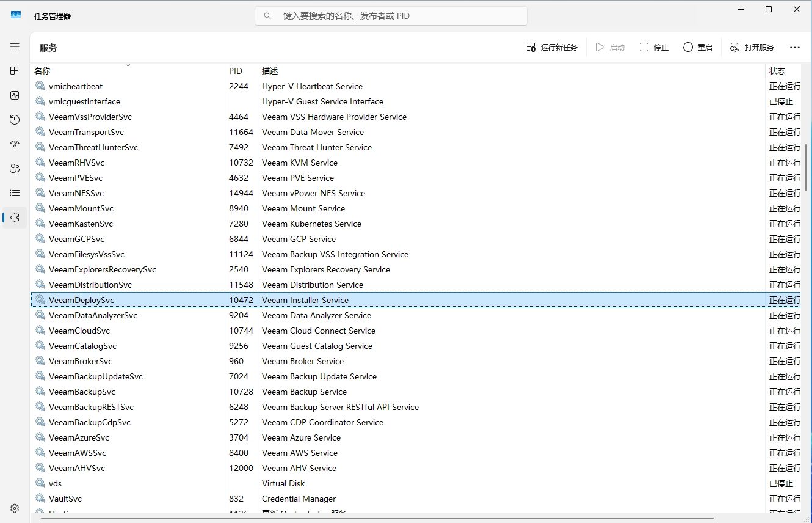
Task: Click the gear icon beside VeeamThreatHunterSvc
Action: pyautogui.click(x=40, y=147)
